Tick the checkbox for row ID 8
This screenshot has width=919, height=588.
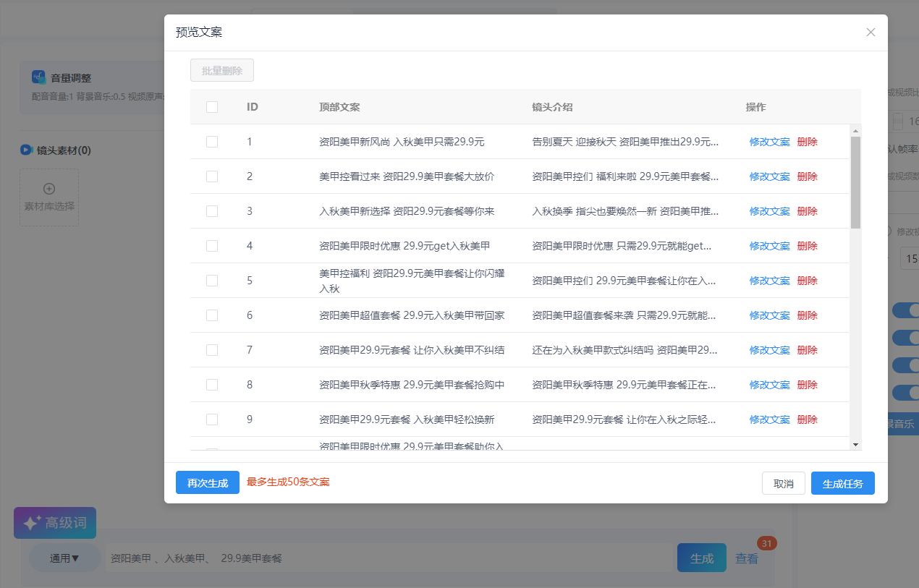[x=212, y=385]
